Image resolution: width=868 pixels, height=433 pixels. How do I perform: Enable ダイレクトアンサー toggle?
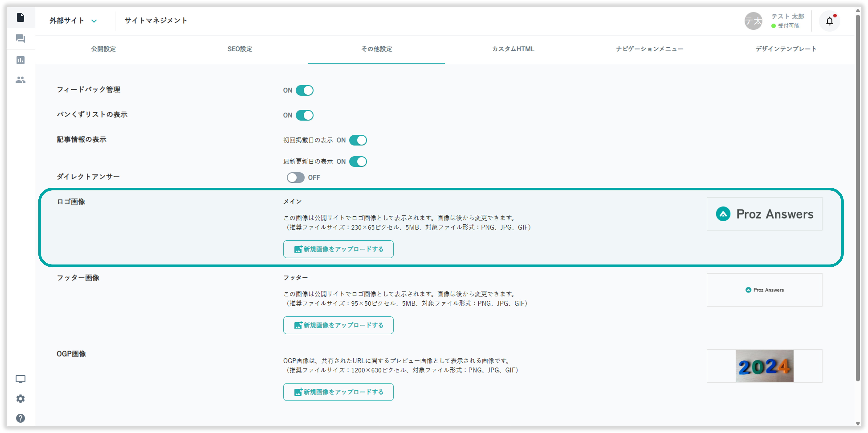pos(295,177)
